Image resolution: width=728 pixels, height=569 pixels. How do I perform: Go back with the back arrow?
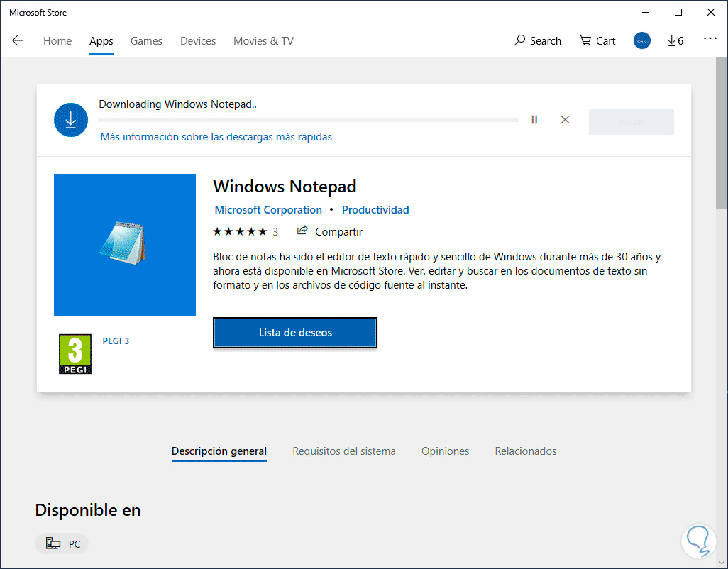coord(18,41)
